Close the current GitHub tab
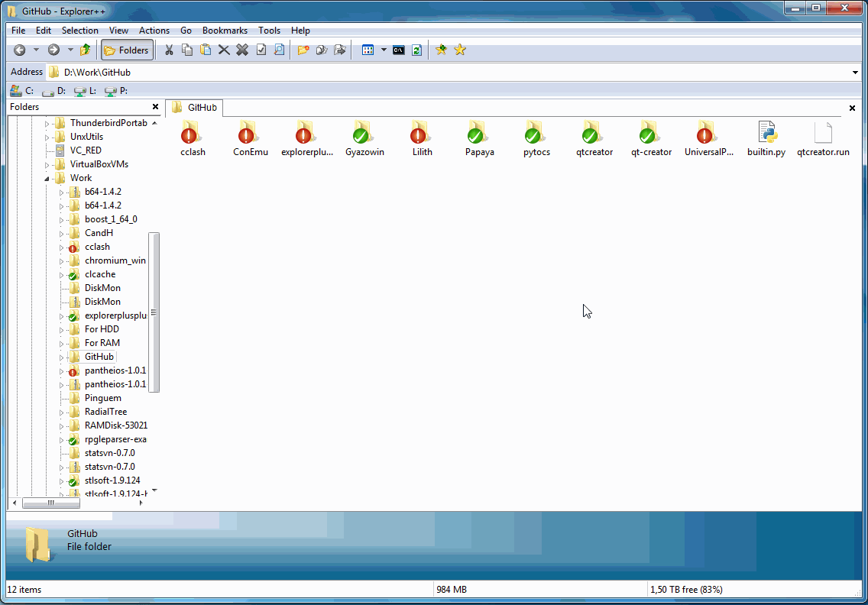 click(x=852, y=108)
